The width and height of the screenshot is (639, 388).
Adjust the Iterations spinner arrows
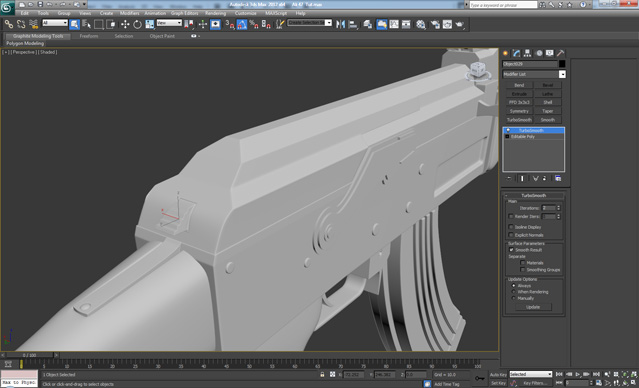click(x=558, y=208)
